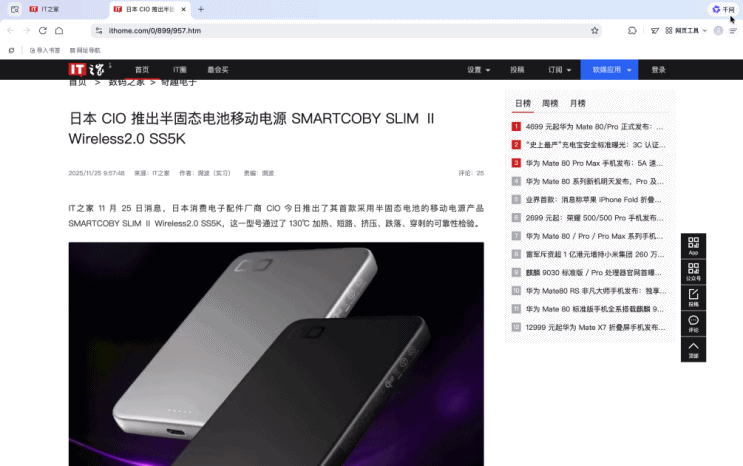The height and width of the screenshot is (466, 743).
Task: Click the power bank product image
Action: [276, 354]
